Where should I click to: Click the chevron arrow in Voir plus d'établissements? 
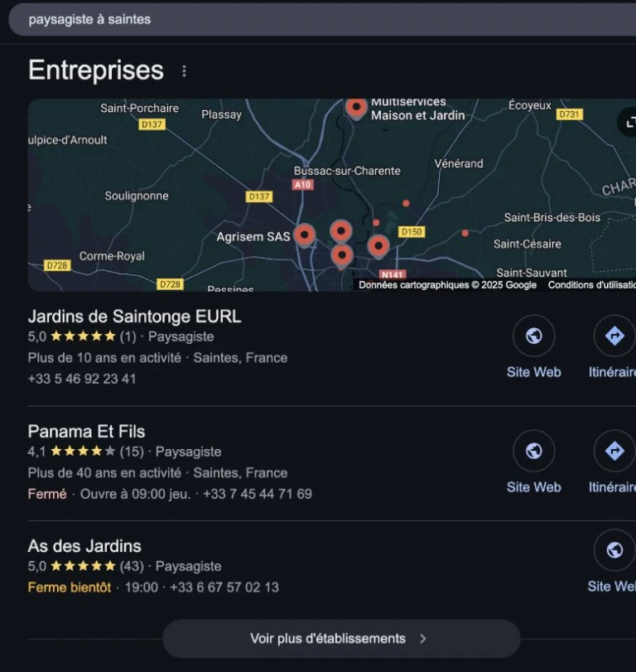423,639
